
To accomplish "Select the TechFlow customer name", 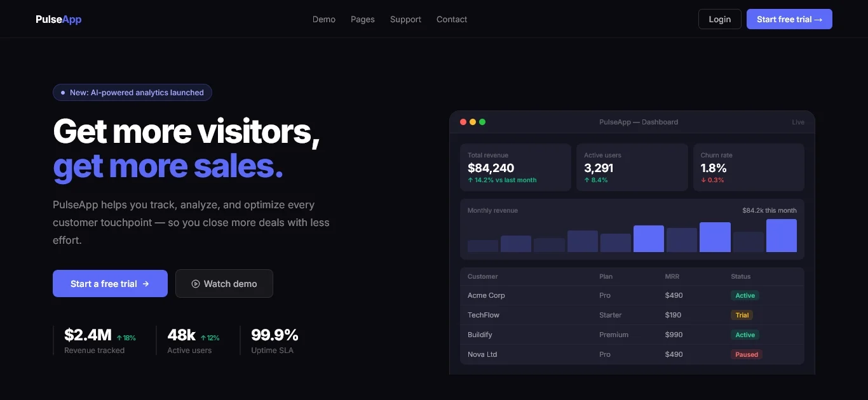I will [x=484, y=315].
